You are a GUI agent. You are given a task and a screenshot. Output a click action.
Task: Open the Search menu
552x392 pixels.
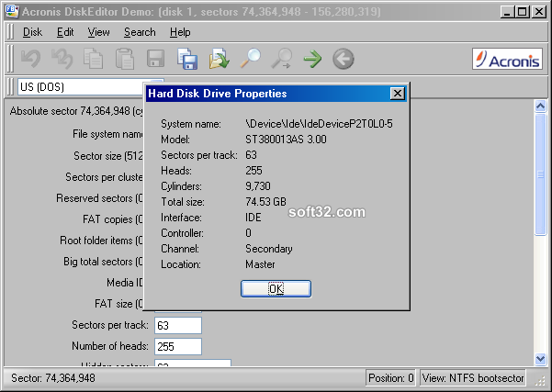tap(140, 32)
